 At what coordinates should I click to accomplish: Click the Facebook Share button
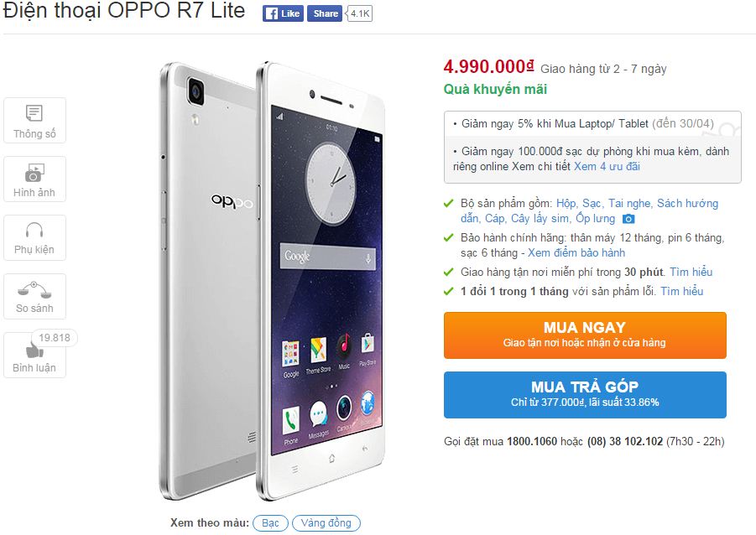(325, 13)
